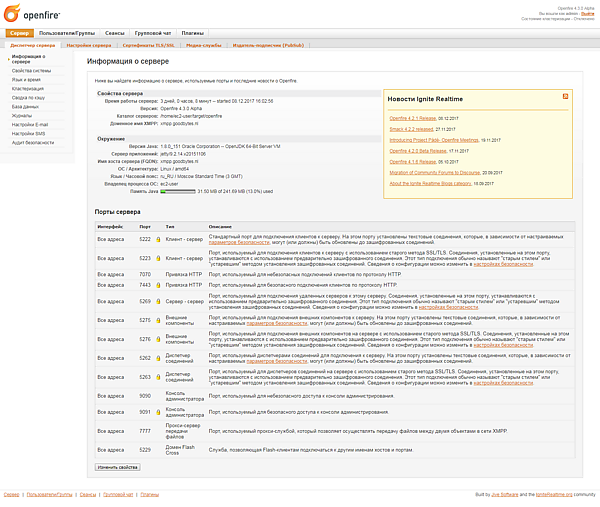Open Migration of Community Forums to Discourse link
This screenshot has width=600, height=507.
pos(435,173)
